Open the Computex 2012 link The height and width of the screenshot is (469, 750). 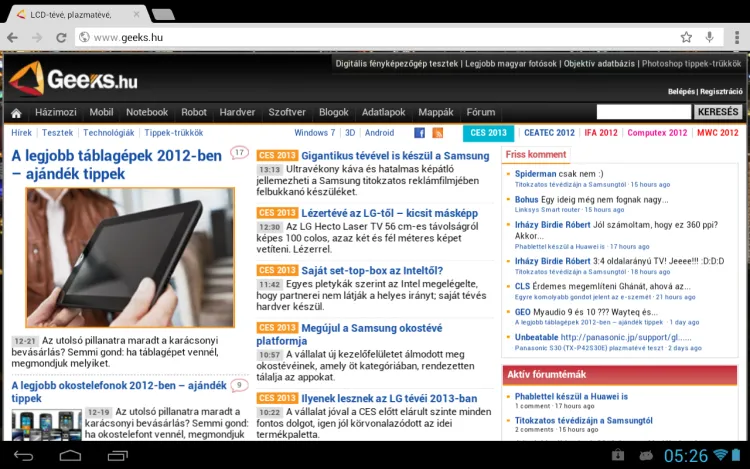pyautogui.click(x=657, y=133)
